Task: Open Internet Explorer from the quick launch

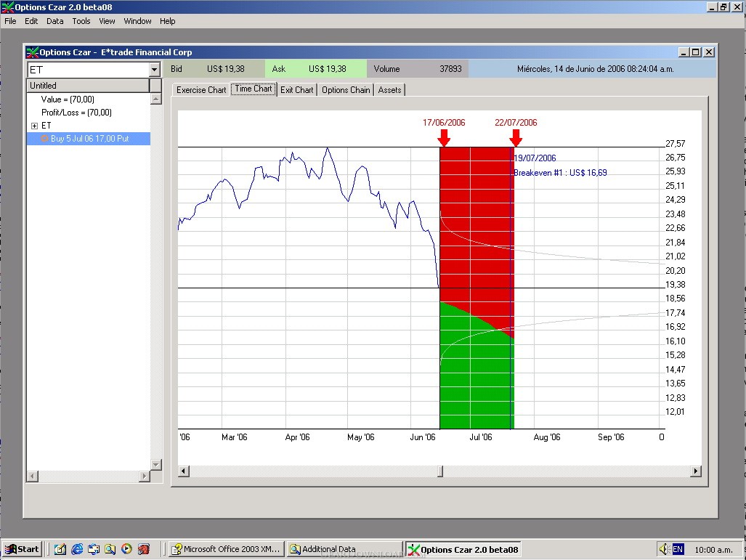Action: (76, 549)
